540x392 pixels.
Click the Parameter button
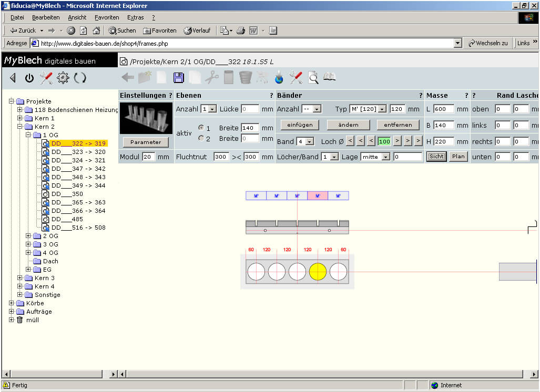click(x=146, y=142)
